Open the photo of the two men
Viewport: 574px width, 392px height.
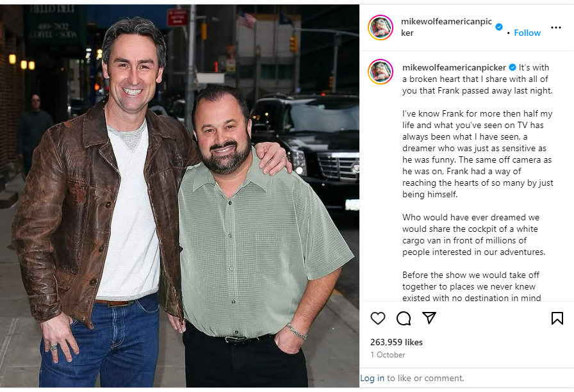tap(180, 196)
